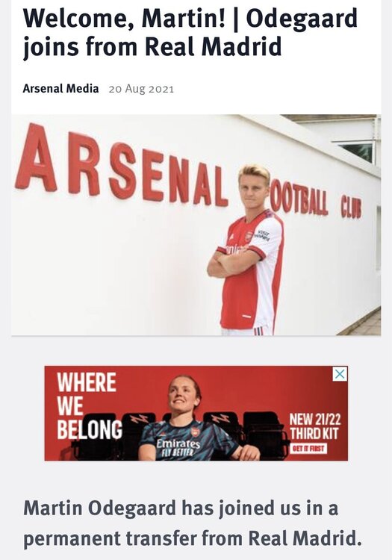Click the FOOTBALL CLUB wall lettering
Image resolution: width=392 pixels, height=560 pixels.
tap(317, 203)
